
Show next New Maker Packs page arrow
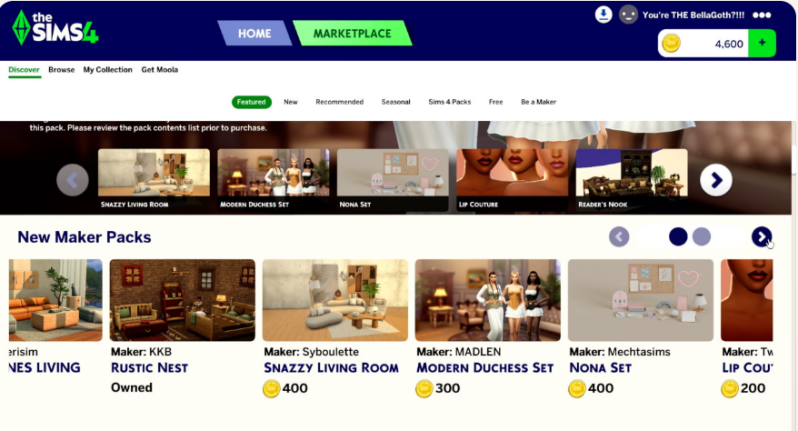[x=761, y=237]
